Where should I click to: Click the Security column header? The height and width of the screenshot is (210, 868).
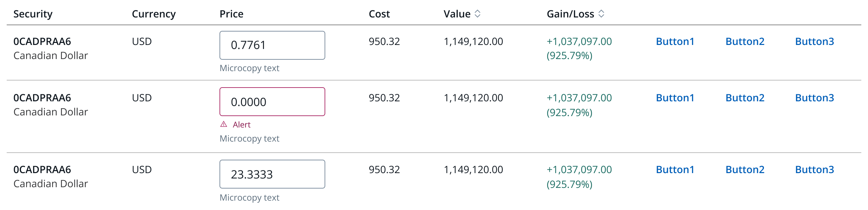pyautogui.click(x=33, y=14)
